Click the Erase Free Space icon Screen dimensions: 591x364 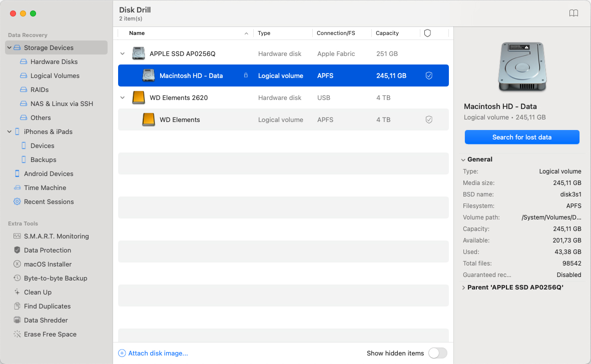(17, 334)
